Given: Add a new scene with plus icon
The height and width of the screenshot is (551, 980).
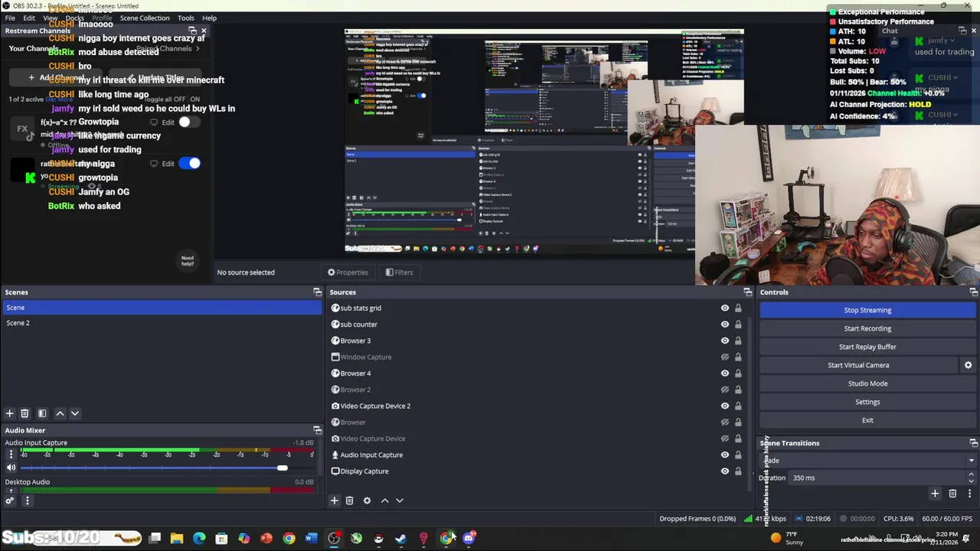Looking at the screenshot, I should pos(9,413).
